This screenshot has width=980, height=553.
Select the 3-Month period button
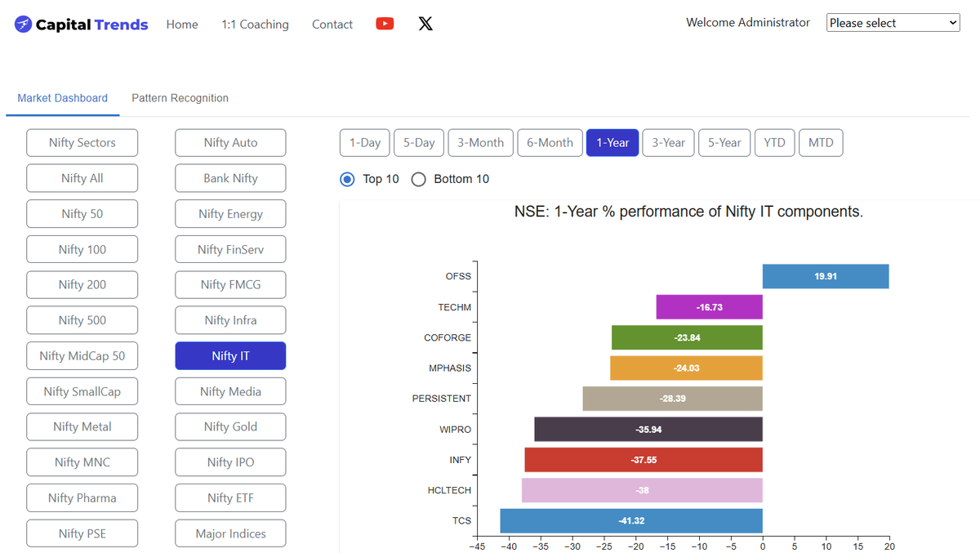tap(481, 143)
